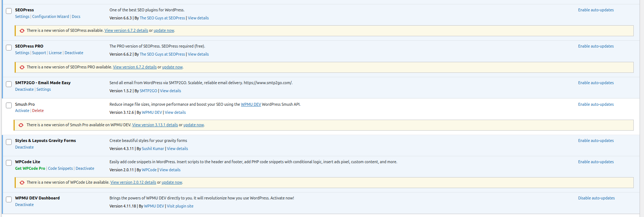Check the WPCode Lite checkbox
Screen dimensions: 644x217
[9, 163]
